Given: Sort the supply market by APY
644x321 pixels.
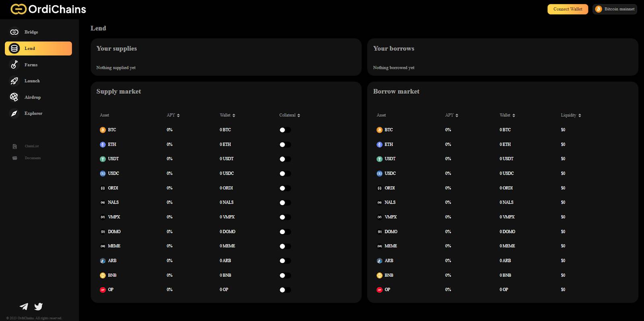Looking at the screenshot, I should tap(173, 115).
